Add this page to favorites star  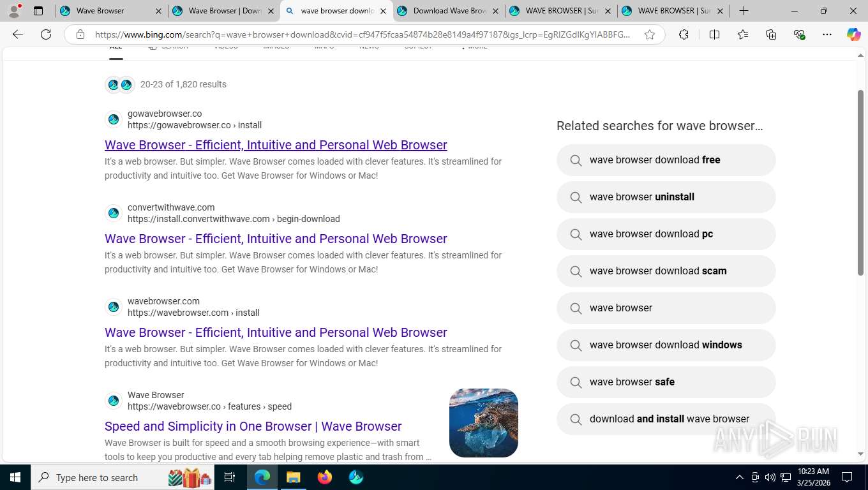(650, 34)
